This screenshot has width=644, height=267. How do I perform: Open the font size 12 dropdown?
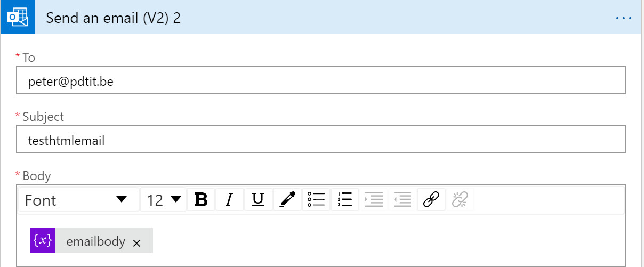point(163,200)
